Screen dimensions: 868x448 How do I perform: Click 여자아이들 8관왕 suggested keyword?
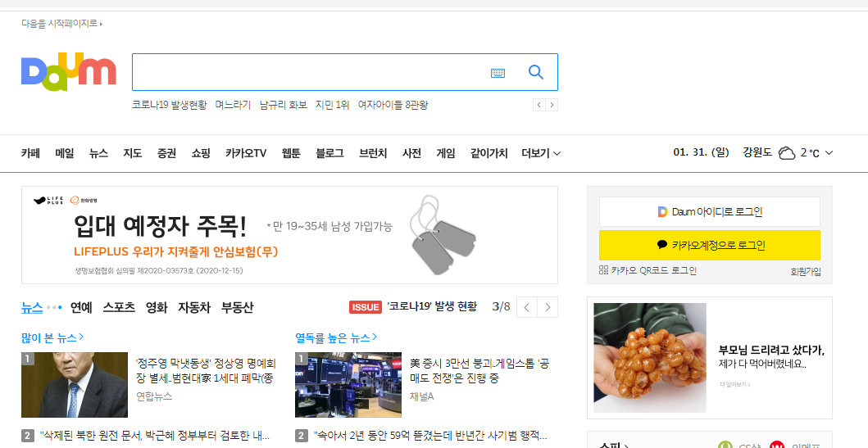(393, 105)
